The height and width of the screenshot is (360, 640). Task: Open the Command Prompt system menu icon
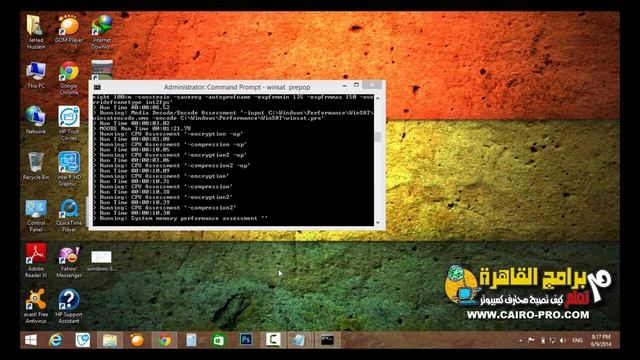point(97,87)
